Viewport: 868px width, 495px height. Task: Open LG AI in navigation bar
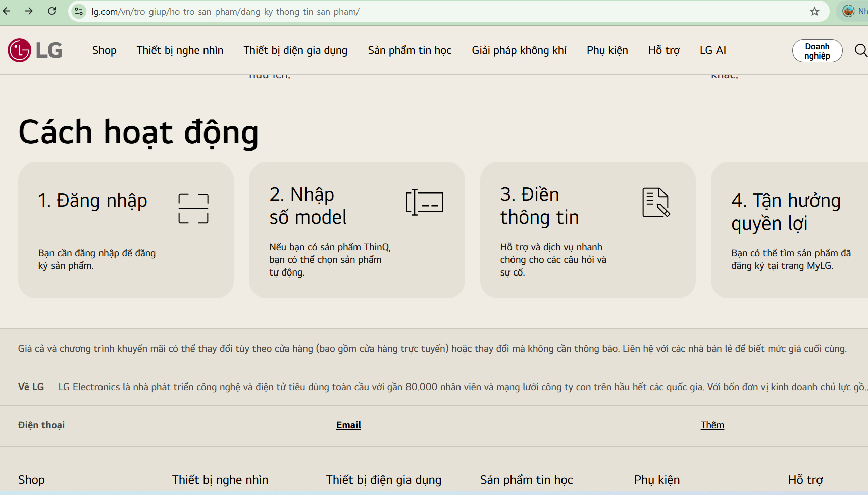click(x=712, y=50)
